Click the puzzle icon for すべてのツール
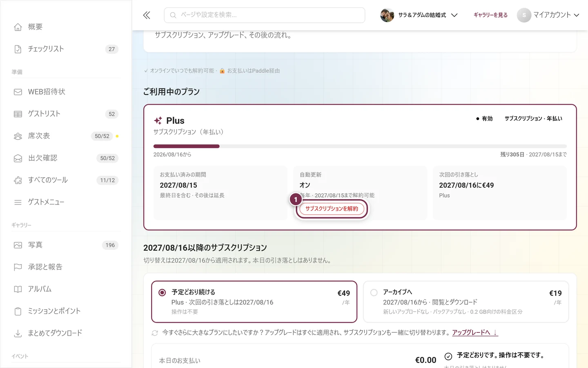Screen dimensions: 588x368 (x=18, y=180)
